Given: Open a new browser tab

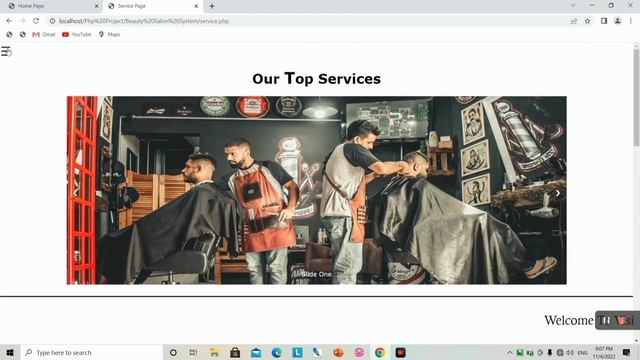Looking at the screenshot, I should pyautogui.click(x=212, y=6).
